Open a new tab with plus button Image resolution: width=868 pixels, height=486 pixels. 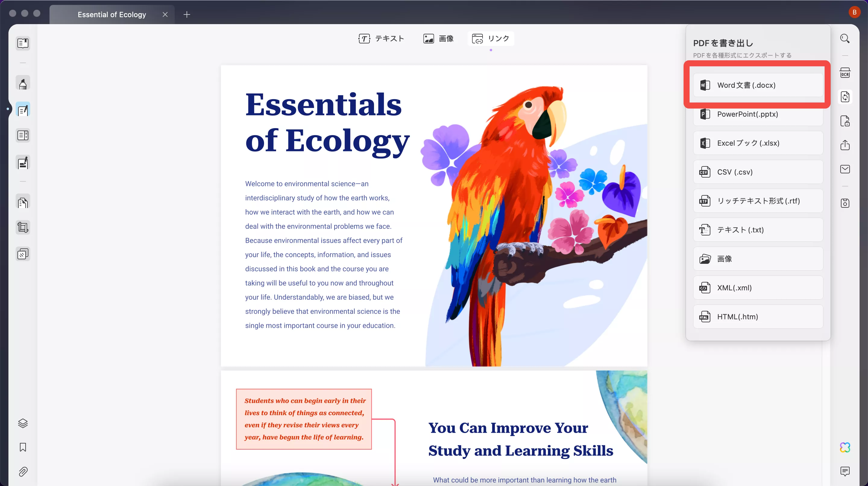tap(187, 14)
